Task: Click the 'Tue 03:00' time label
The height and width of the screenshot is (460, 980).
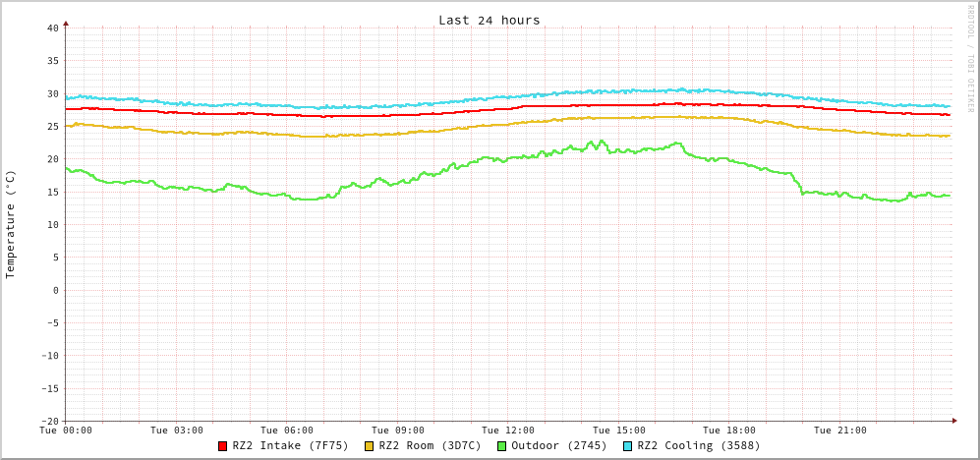Action: (x=177, y=430)
